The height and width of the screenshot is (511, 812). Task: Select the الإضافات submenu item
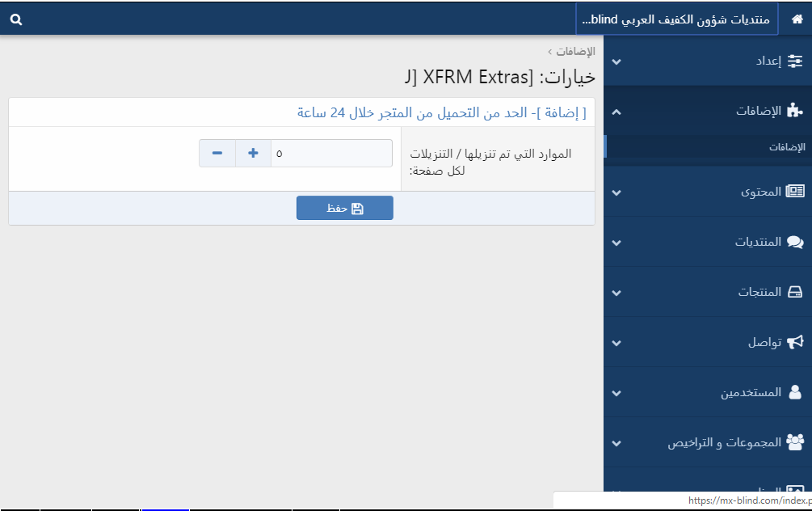coord(786,147)
